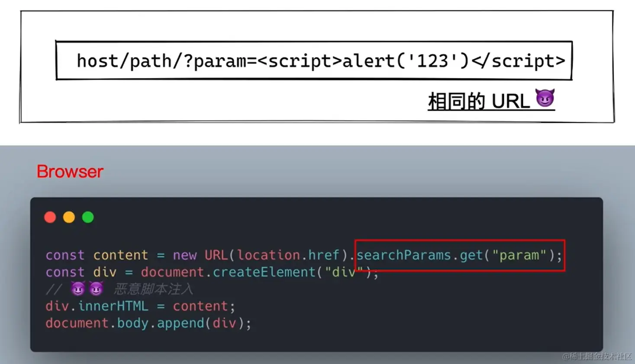Click the green maximize dot in code window
This screenshot has width=635, height=364.
click(x=88, y=217)
